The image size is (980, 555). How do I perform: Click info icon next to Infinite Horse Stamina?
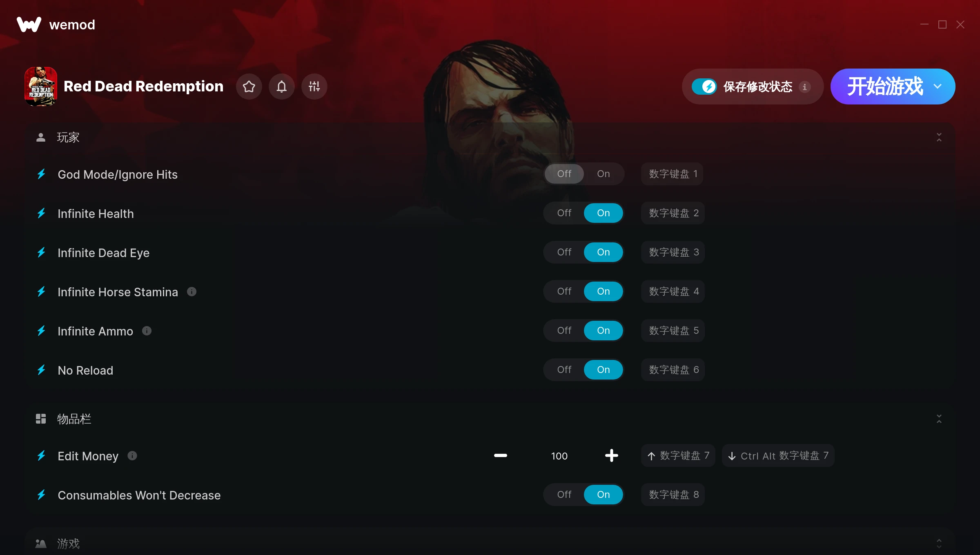coord(192,291)
